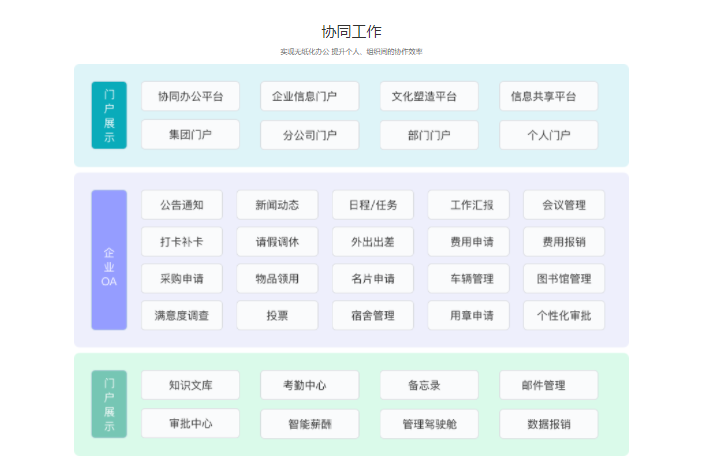
Task: Open 满意度调查
Action: tap(182, 315)
